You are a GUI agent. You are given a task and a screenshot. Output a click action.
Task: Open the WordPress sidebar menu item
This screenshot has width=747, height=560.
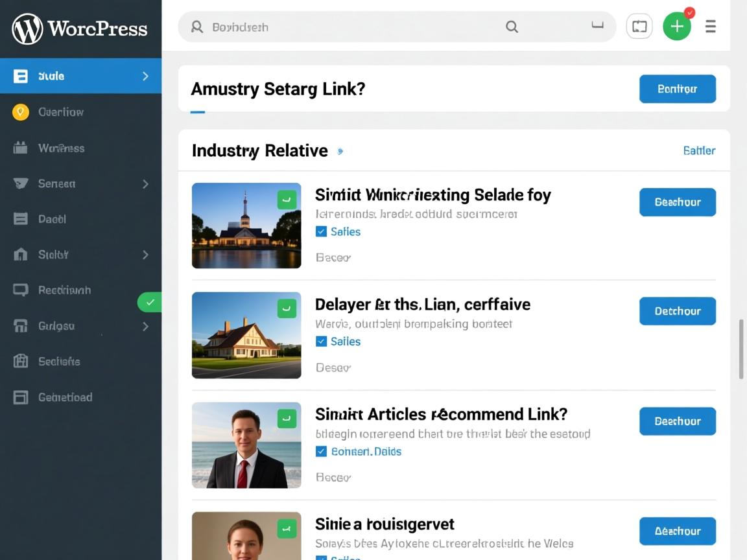pyautogui.click(x=61, y=148)
